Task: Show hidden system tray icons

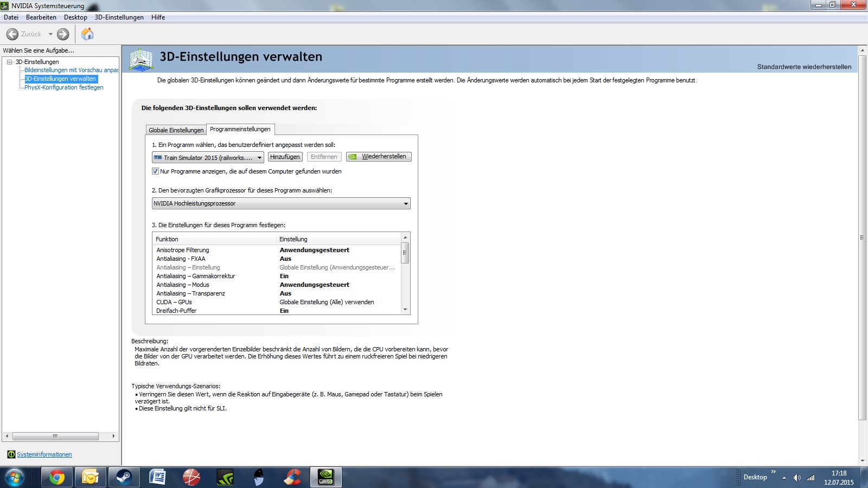Action: point(784,478)
